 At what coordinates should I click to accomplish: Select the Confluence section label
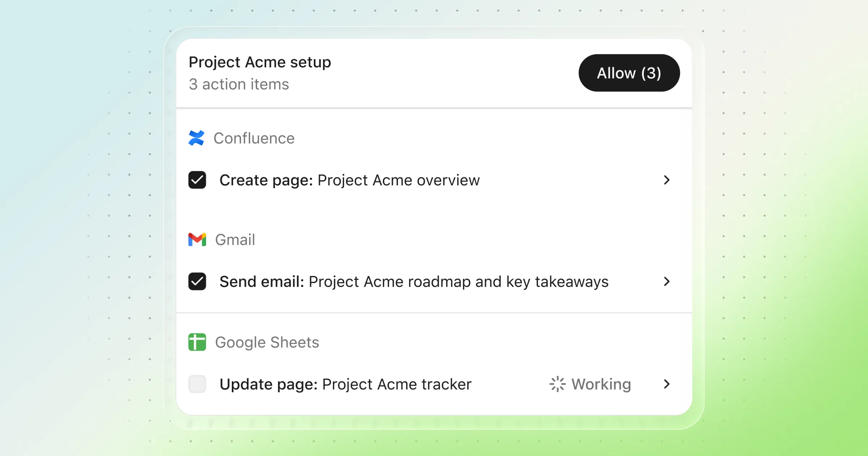pyautogui.click(x=254, y=138)
